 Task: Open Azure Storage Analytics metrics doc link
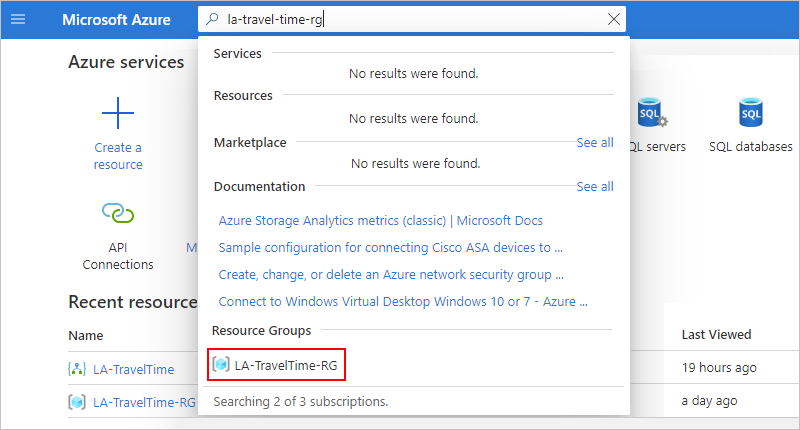coord(381,220)
